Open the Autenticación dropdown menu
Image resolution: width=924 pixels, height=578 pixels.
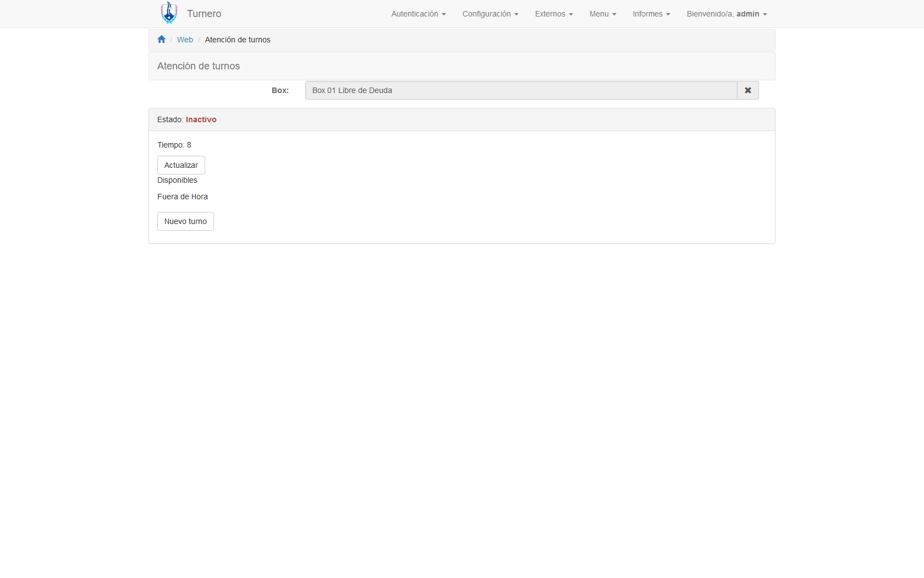click(x=418, y=14)
